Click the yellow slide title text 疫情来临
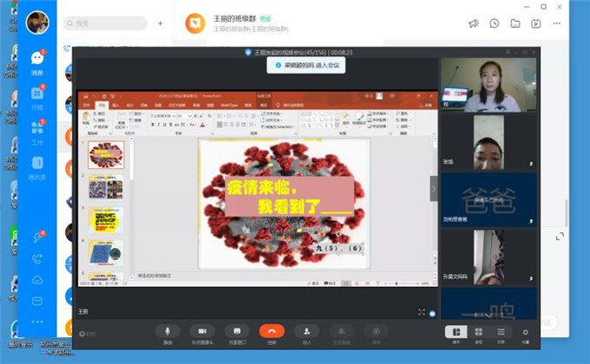This screenshot has width=590, height=364. click(262, 187)
